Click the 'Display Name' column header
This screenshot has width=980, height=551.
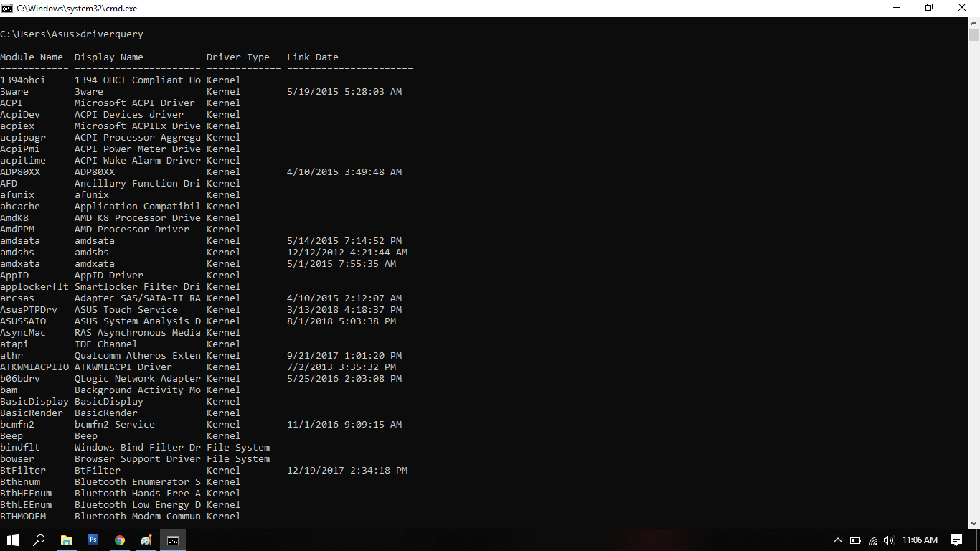point(109,57)
